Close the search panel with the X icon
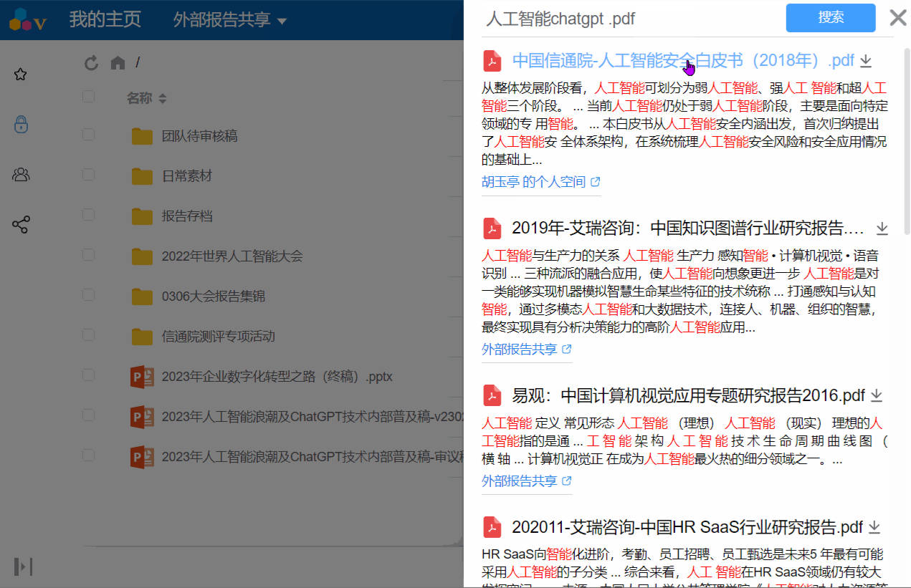911x588 pixels. (x=897, y=18)
